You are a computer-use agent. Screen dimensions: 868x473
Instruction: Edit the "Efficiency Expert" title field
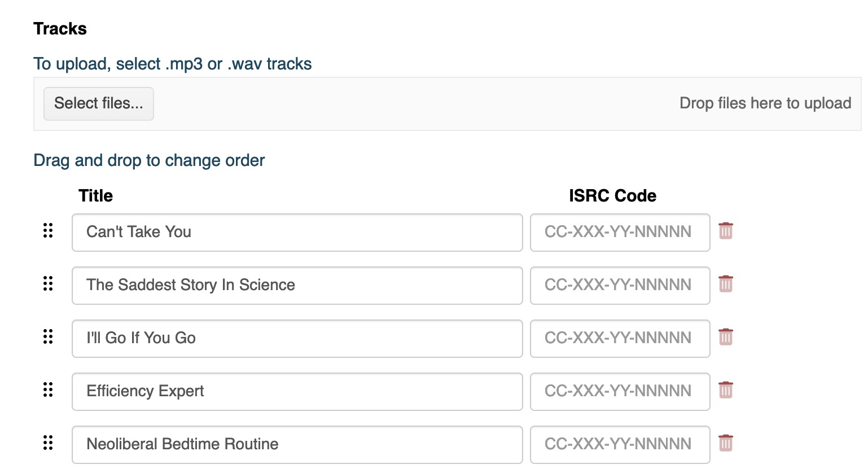[297, 391]
